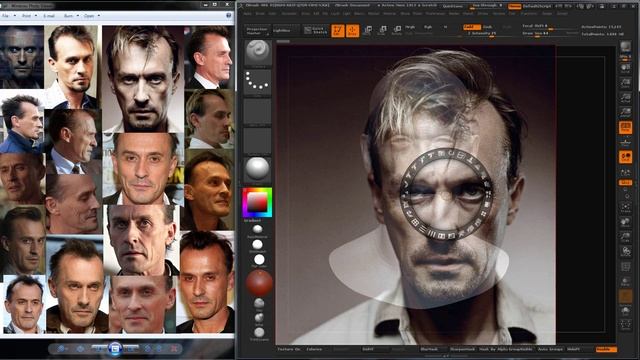This screenshot has height=360, width=640.
Task: Toggle the Solo mode icon
Action: tap(625, 311)
